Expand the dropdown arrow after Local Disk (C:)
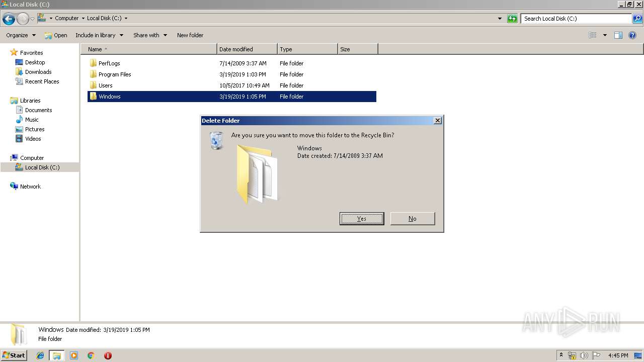The height and width of the screenshot is (362, 644). click(x=126, y=18)
